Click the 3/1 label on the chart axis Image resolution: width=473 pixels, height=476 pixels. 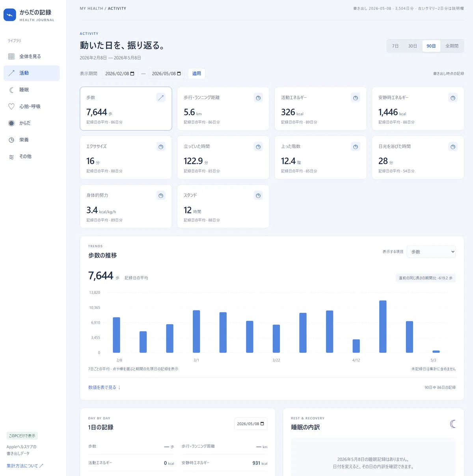(196, 360)
